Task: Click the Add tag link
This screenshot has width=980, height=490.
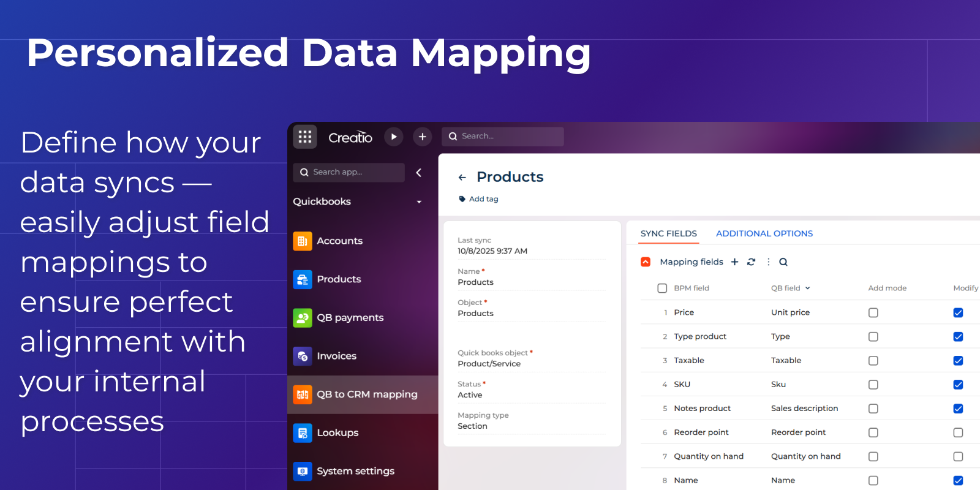Action: click(483, 199)
